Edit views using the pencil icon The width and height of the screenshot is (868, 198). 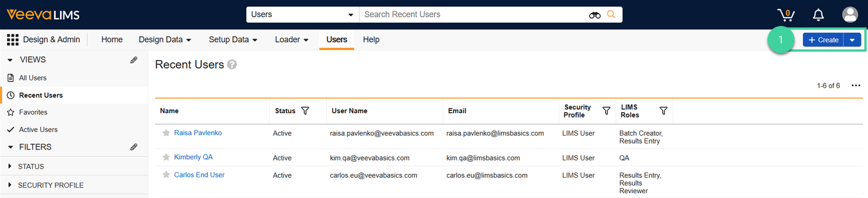coord(134,60)
